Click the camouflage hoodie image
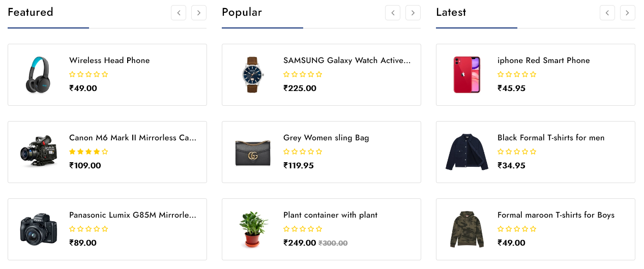The height and width of the screenshot is (269, 644). coord(467,229)
